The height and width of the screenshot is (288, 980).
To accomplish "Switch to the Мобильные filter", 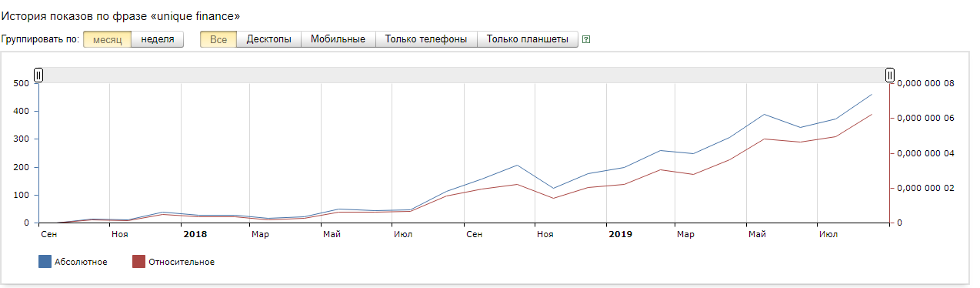I will point(338,39).
